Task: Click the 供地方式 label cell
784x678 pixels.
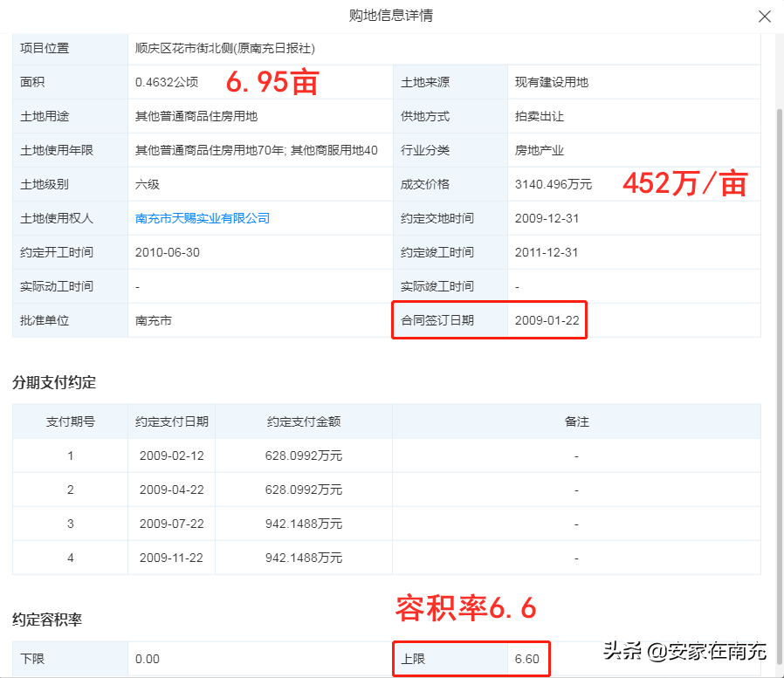Action: click(450, 116)
